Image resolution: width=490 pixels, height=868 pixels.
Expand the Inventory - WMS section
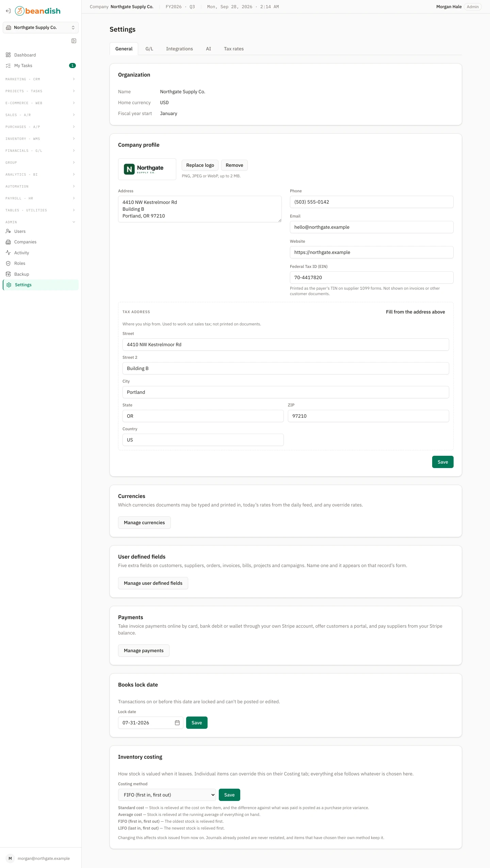(40, 139)
